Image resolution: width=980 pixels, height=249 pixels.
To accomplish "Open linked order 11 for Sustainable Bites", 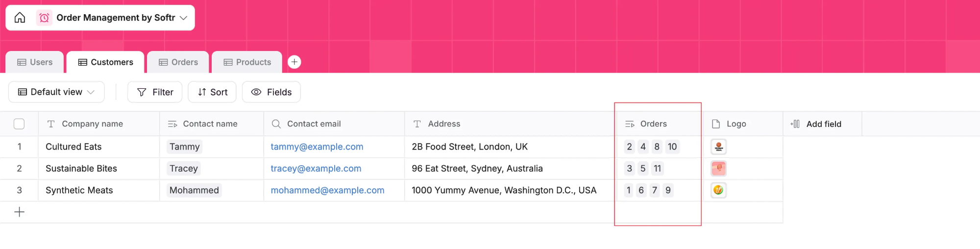I will (658, 168).
